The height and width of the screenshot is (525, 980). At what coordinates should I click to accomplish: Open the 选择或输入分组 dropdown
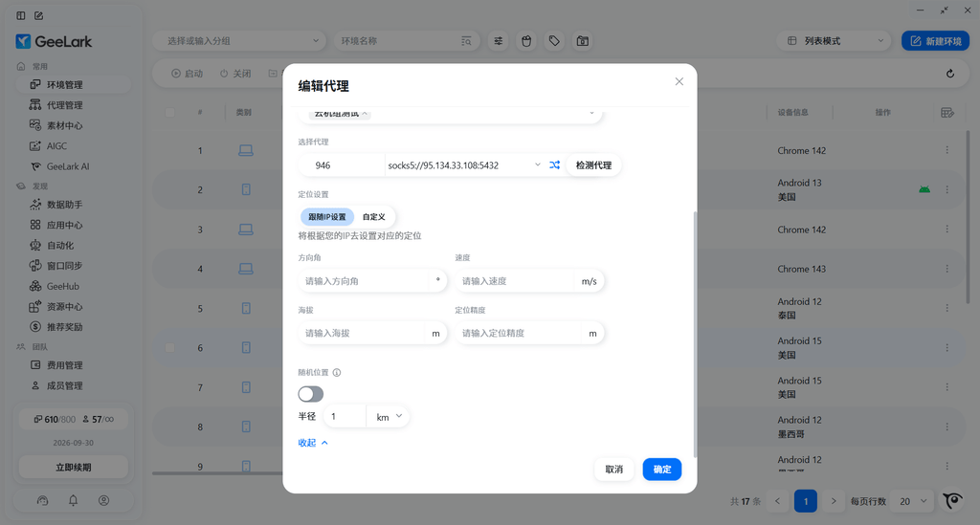(239, 40)
